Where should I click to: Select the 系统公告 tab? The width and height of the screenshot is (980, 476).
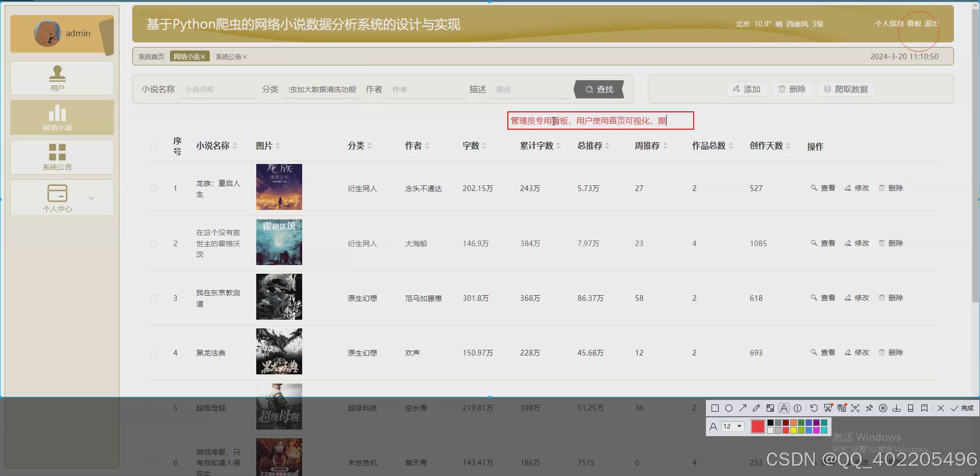228,56
